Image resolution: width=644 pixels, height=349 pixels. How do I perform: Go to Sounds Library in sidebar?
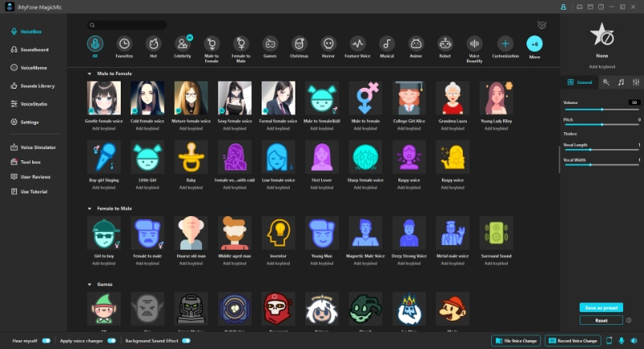32,86
